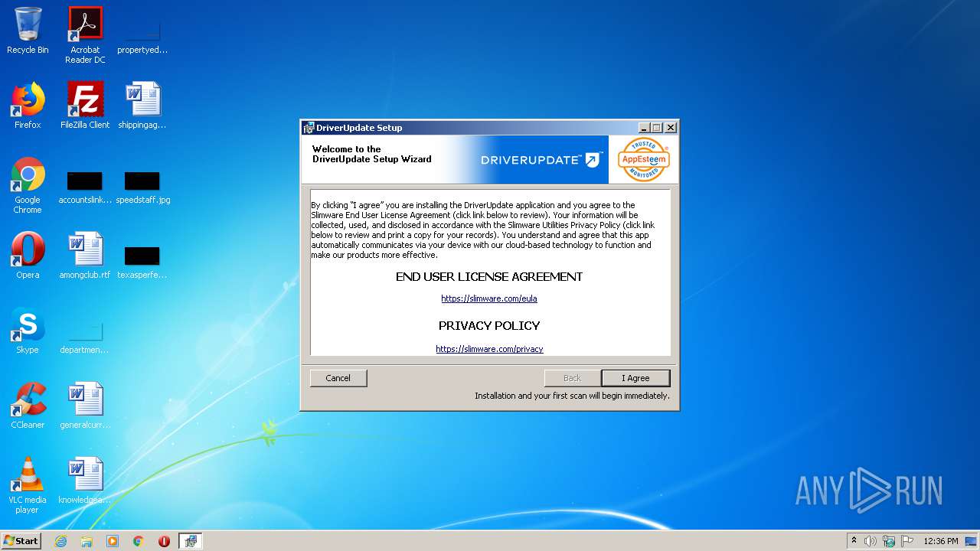
Task: Click the I Agree button
Action: point(635,378)
